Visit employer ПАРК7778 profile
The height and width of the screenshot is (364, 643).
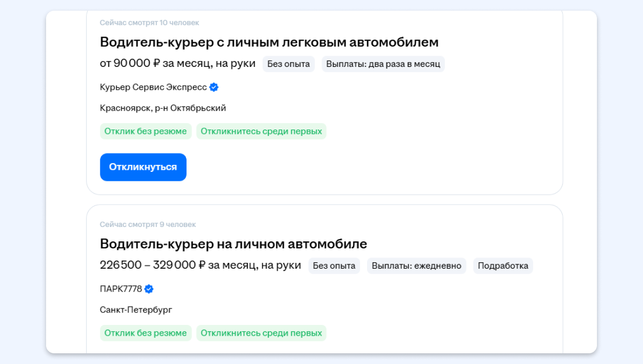(x=121, y=289)
